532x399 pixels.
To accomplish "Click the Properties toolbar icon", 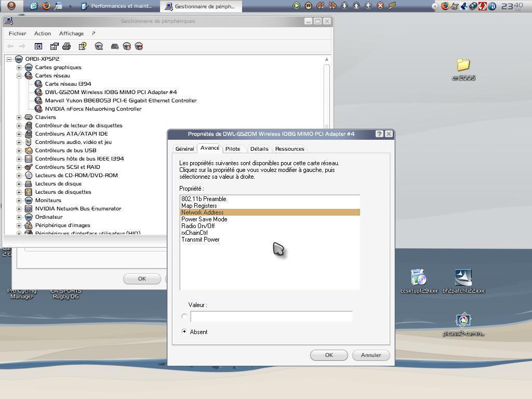I will coord(54,46).
